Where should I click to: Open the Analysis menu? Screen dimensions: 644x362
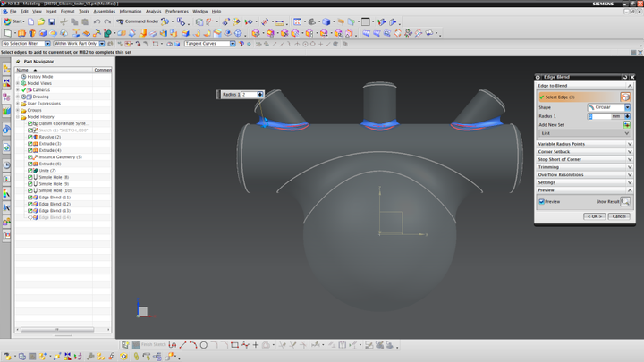pos(153,12)
